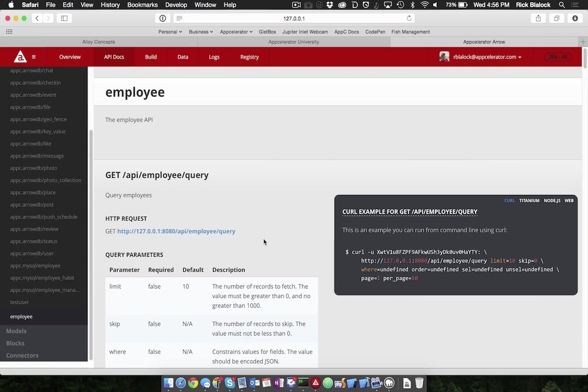Open the Wi-Fi status menu
The width and height of the screenshot is (588, 392).
click(424, 5)
